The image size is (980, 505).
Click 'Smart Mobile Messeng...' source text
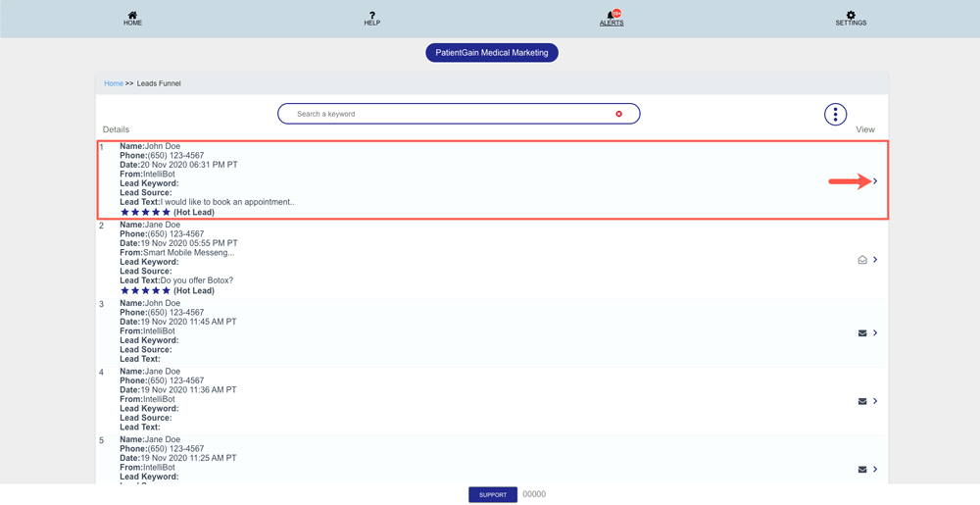pyautogui.click(x=189, y=253)
